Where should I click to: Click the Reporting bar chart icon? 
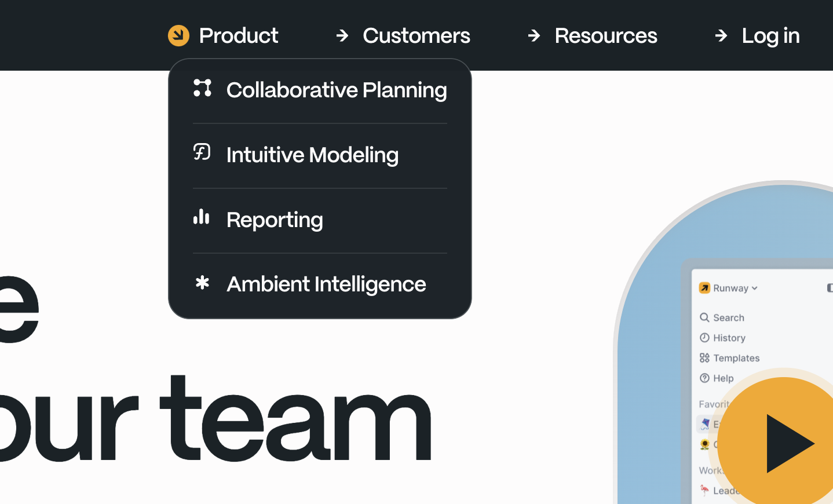point(201,218)
